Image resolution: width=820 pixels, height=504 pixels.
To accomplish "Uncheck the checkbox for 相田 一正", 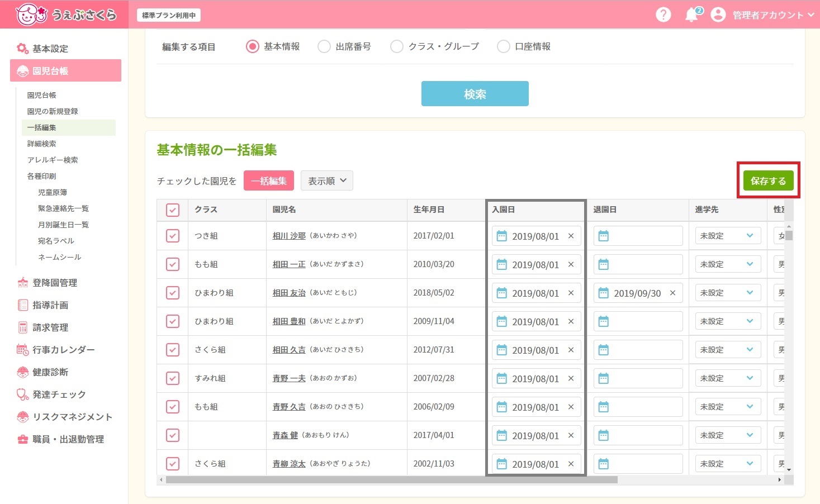I will [x=173, y=264].
